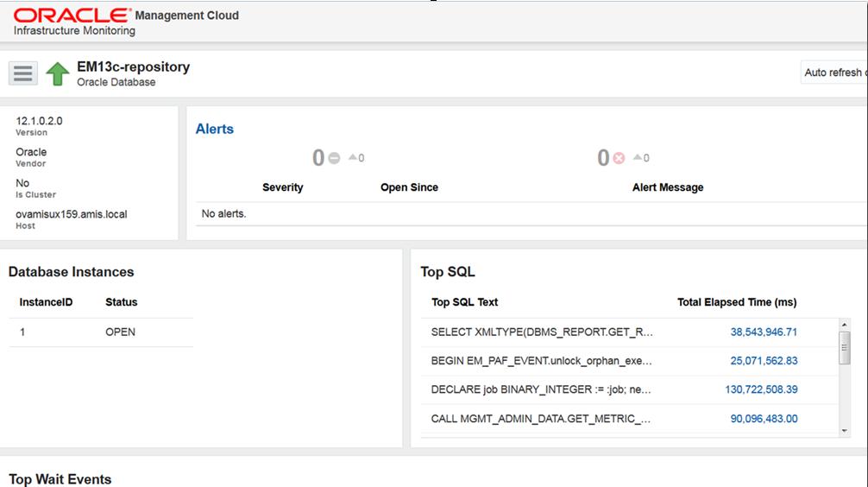Click the Is Cluster No value
The width and height of the screenshot is (868, 487).
pyautogui.click(x=22, y=183)
